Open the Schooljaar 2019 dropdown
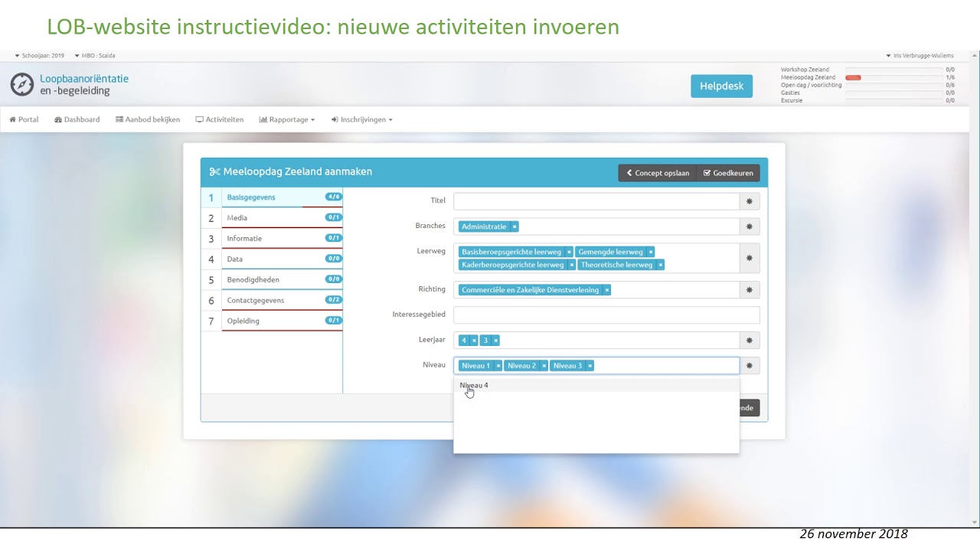980x551 pixels. point(40,56)
